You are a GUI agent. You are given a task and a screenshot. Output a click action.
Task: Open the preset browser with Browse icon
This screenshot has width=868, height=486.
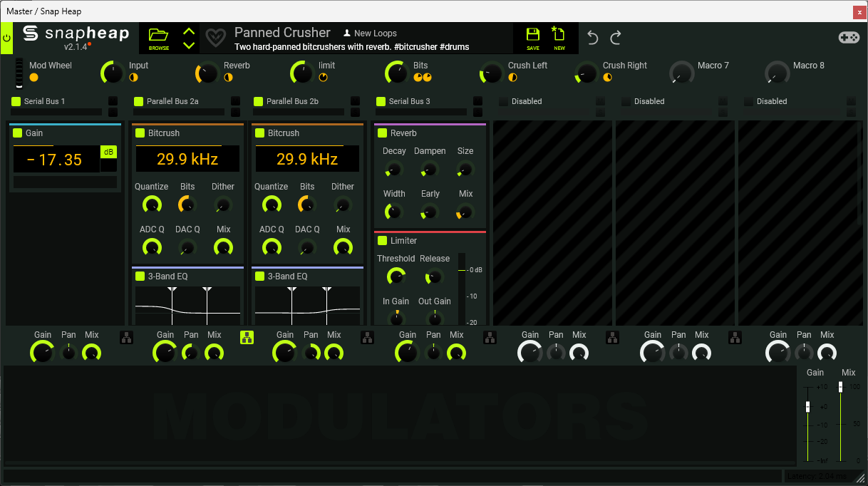(x=158, y=38)
